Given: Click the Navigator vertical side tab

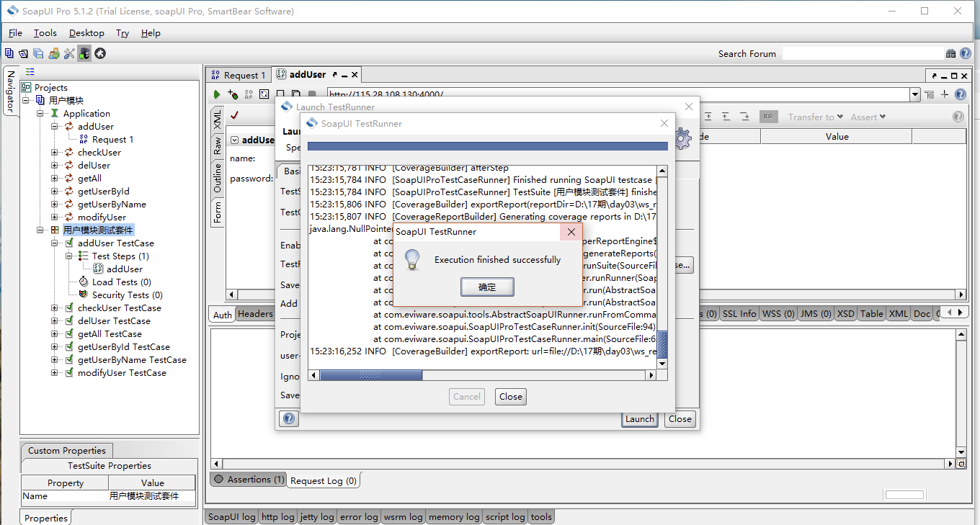Looking at the screenshot, I should [11, 91].
